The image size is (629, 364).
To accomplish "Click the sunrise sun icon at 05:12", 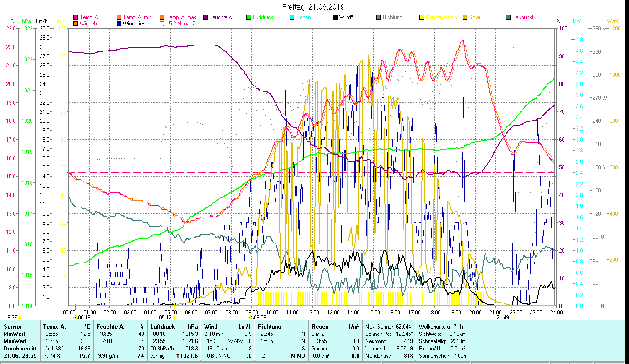I will click(x=174, y=318).
